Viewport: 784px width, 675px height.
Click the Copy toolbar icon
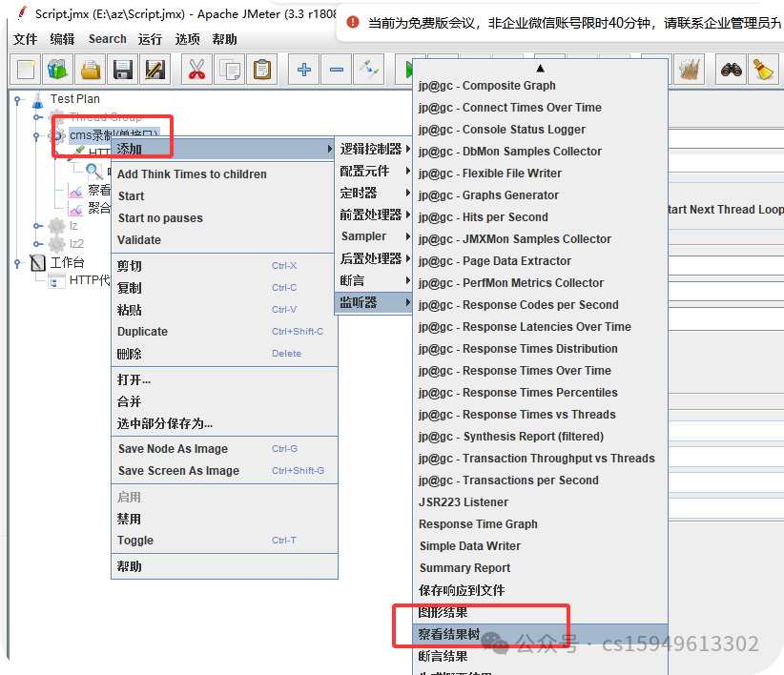tap(230, 70)
